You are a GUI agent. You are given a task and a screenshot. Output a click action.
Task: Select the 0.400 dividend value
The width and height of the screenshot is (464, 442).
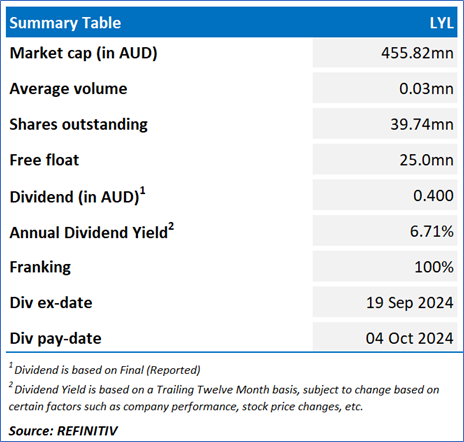[x=433, y=195]
